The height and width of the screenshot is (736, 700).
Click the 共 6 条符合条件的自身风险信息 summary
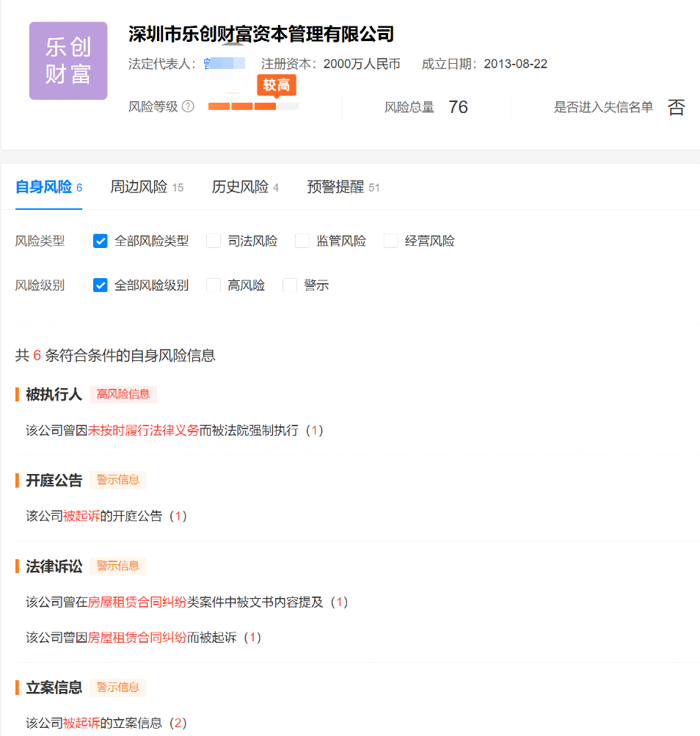[115, 355]
